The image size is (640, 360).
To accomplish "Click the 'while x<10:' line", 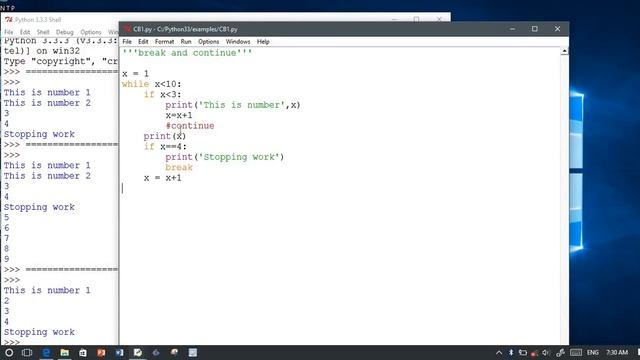I will pos(151,84).
